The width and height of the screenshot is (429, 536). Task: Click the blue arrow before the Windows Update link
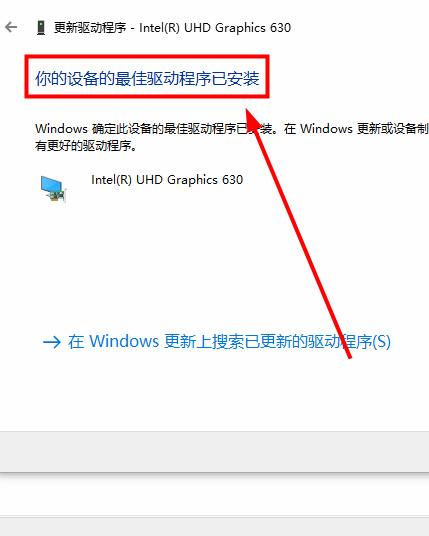52,342
